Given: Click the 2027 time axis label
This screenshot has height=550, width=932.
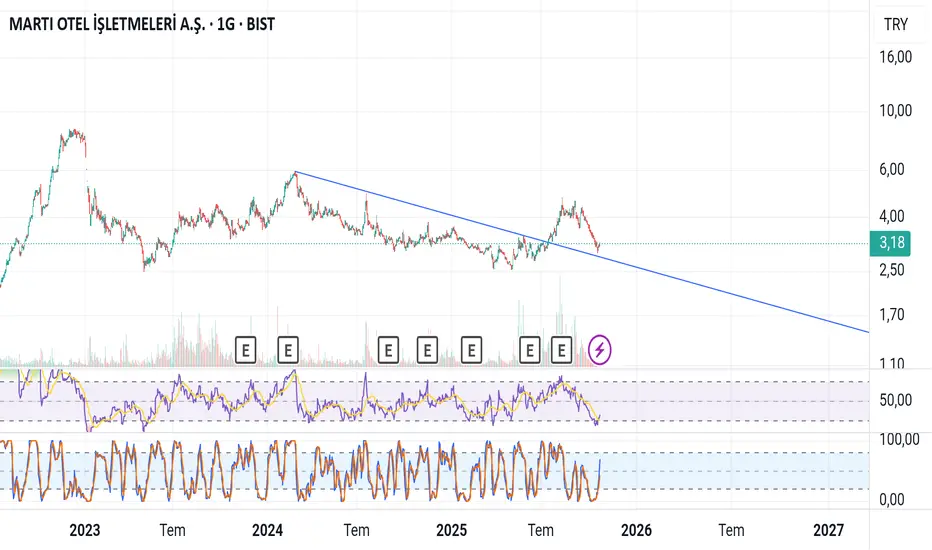Looking at the screenshot, I should [x=829, y=530].
